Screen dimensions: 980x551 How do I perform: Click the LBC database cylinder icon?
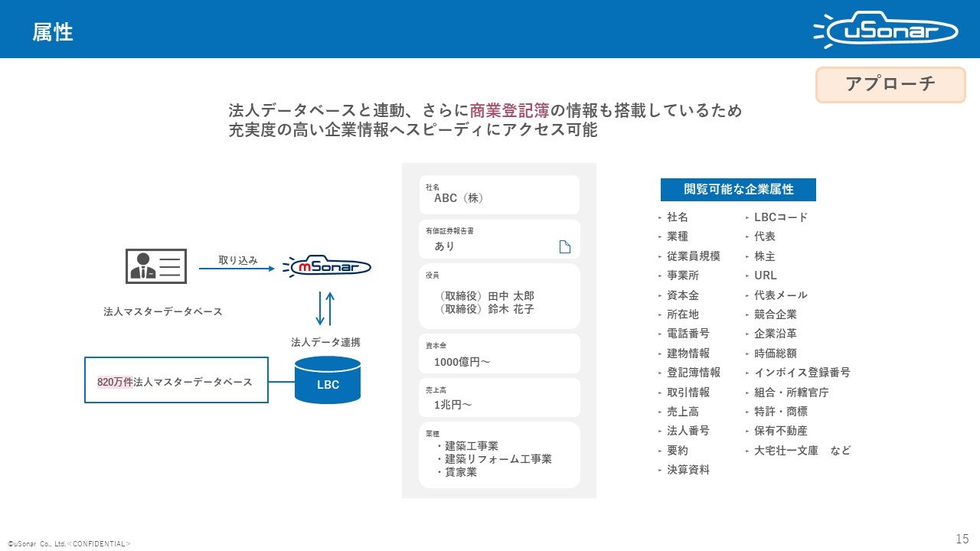tap(328, 380)
